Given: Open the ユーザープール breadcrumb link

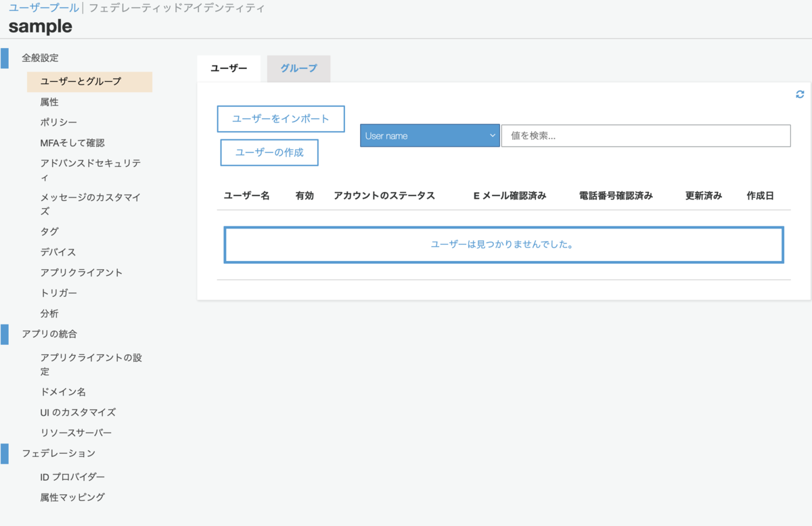Looking at the screenshot, I should (x=43, y=8).
